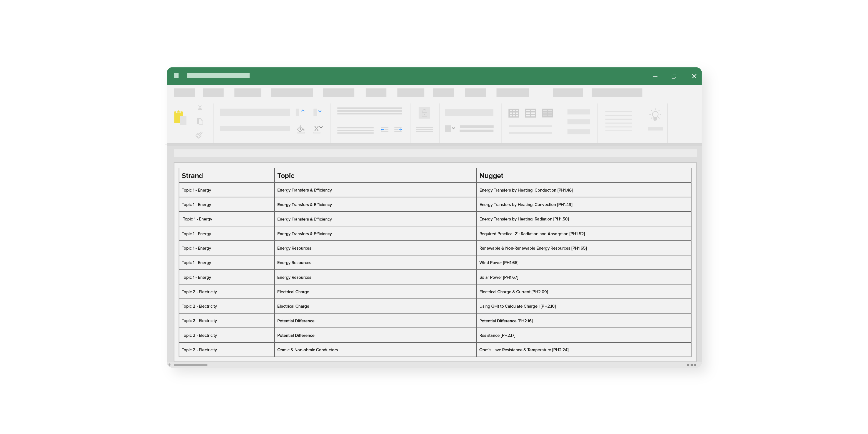Image resolution: width=868 pixels, height=434 pixels.
Task: Click the yellow Paste clipboard icon
Action: 180,118
